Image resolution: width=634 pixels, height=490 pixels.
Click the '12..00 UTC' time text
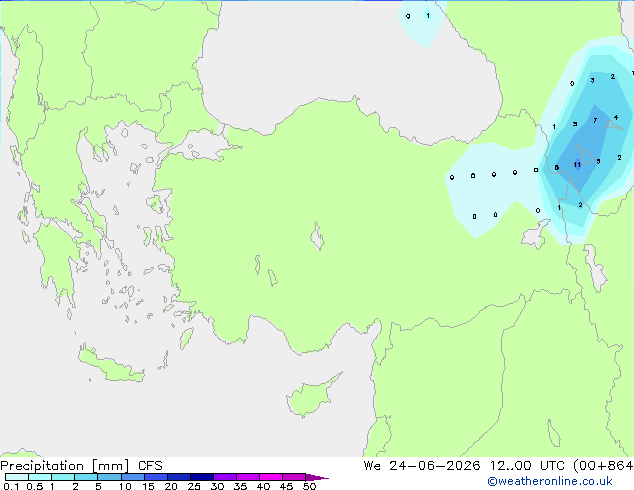point(526,466)
